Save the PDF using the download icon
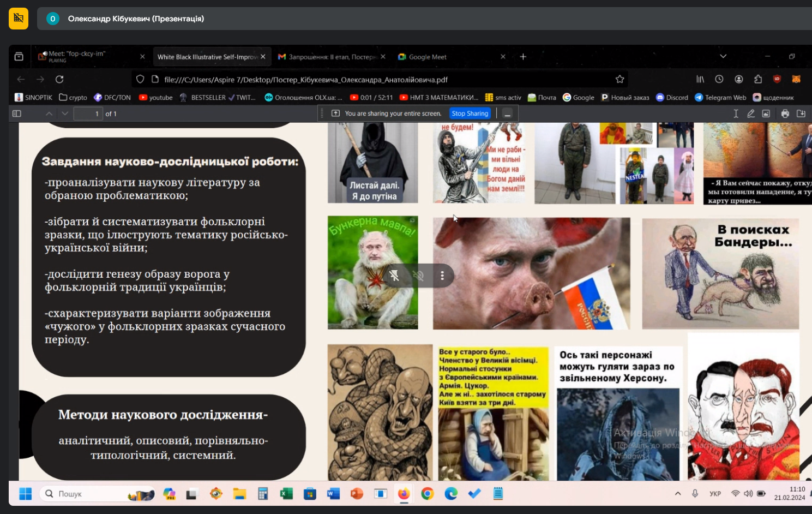 click(x=801, y=113)
